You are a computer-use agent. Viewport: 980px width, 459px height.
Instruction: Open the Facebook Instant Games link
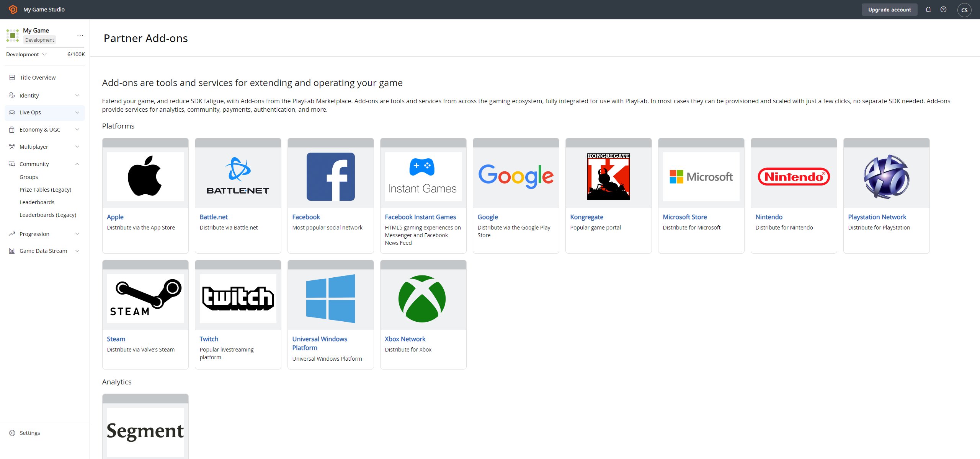tap(420, 217)
